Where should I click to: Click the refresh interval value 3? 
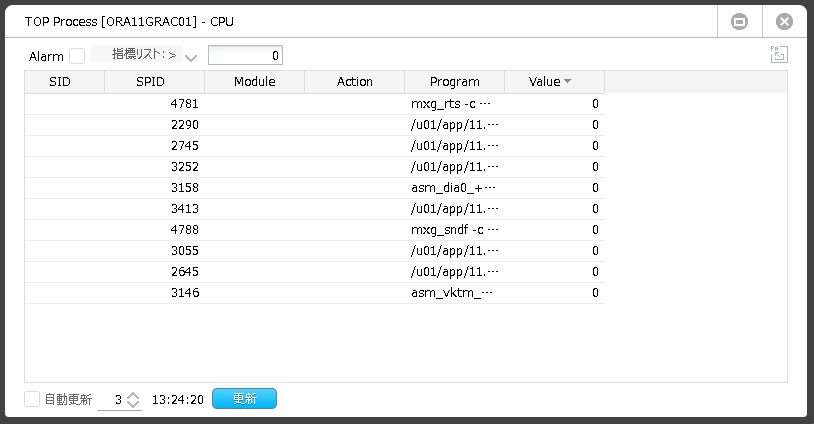click(118, 400)
